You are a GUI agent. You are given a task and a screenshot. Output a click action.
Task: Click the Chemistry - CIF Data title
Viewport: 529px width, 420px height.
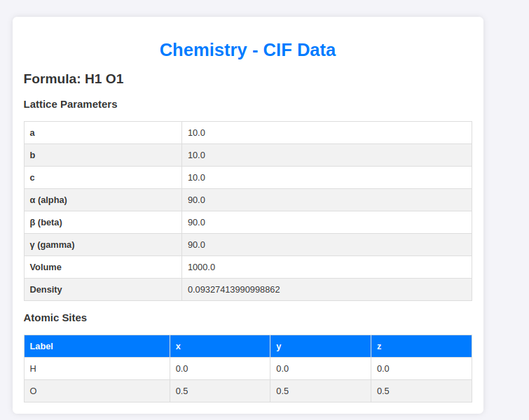point(247,50)
